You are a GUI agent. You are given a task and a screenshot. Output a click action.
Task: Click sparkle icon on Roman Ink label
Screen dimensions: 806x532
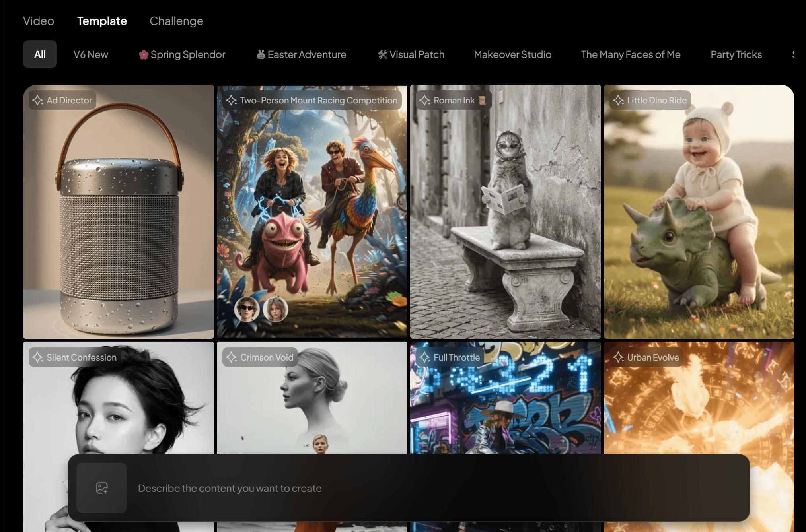click(425, 100)
